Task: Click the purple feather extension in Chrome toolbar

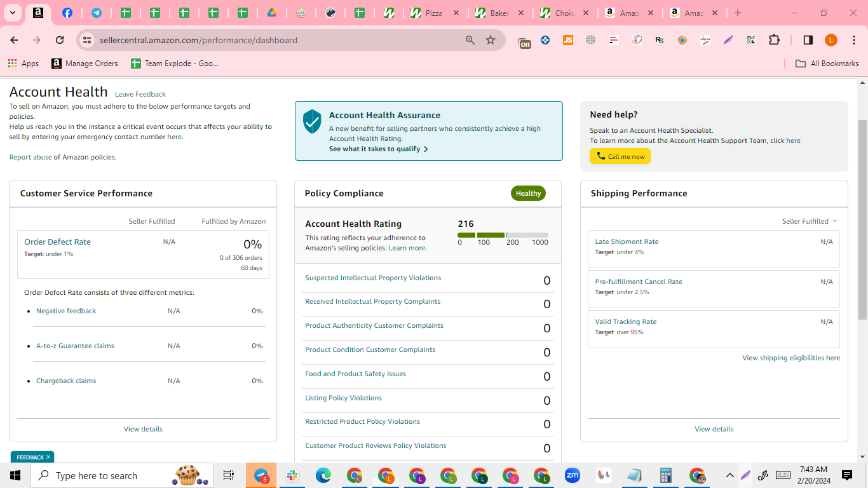Action: pyautogui.click(x=728, y=40)
